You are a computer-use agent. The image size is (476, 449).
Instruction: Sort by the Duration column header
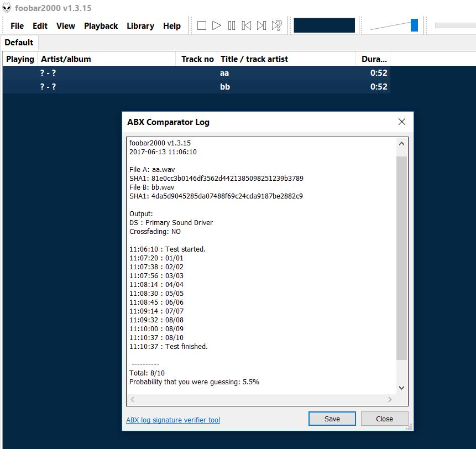click(x=373, y=59)
